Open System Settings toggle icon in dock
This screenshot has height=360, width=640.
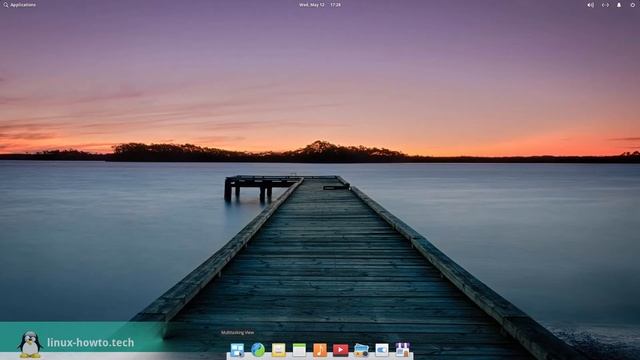click(x=382, y=350)
